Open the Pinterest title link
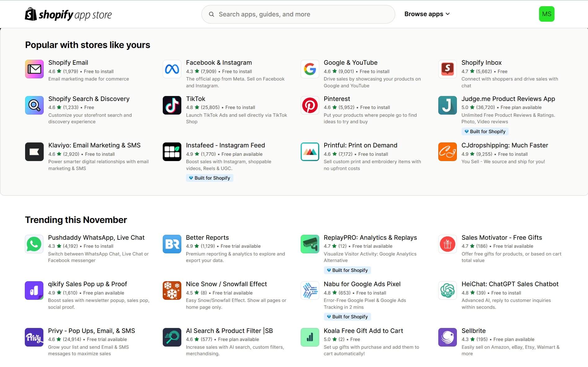Viewport: 588px width, 367px height. [337, 99]
